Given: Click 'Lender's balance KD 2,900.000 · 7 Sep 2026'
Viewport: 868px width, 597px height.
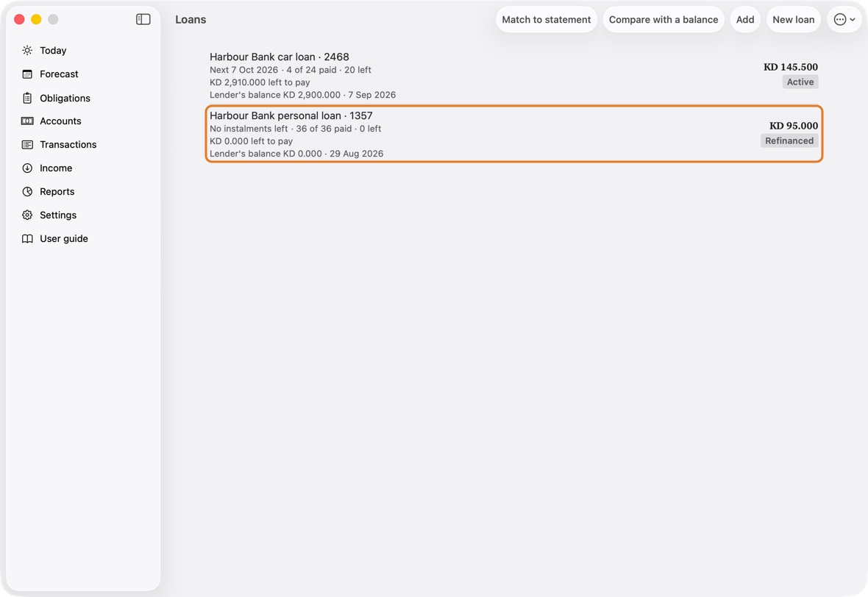Looking at the screenshot, I should [303, 95].
